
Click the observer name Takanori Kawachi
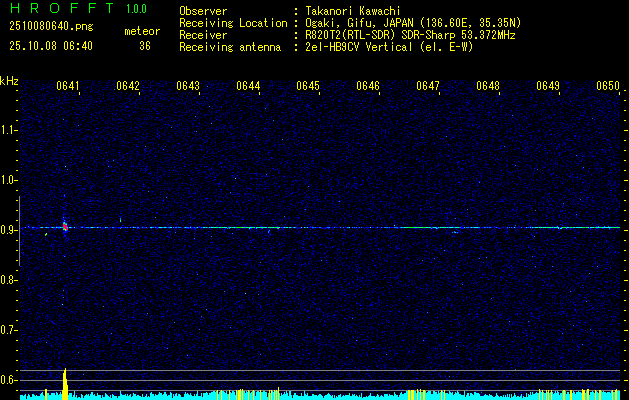[x=353, y=11]
